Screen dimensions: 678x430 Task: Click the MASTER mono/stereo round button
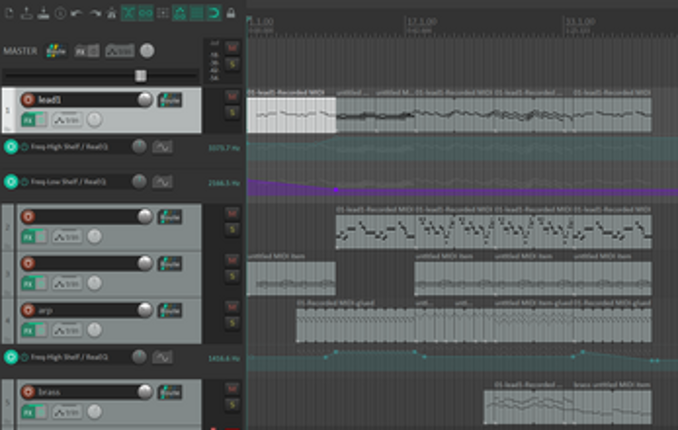point(147,51)
